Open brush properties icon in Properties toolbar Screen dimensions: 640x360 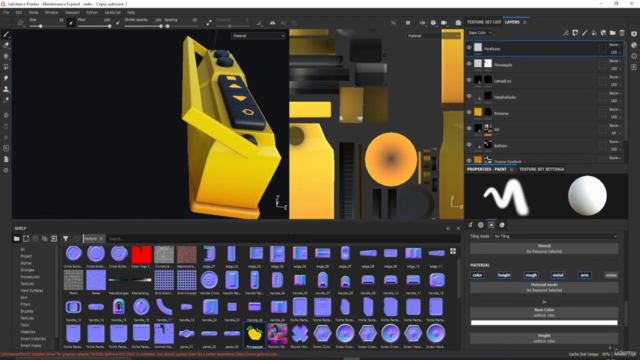pos(471,225)
